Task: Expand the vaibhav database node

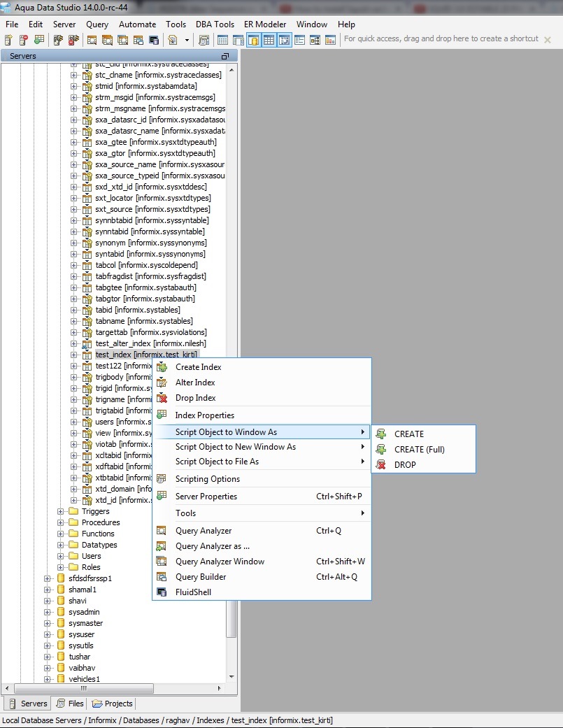Action: click(x=47, y=668)
